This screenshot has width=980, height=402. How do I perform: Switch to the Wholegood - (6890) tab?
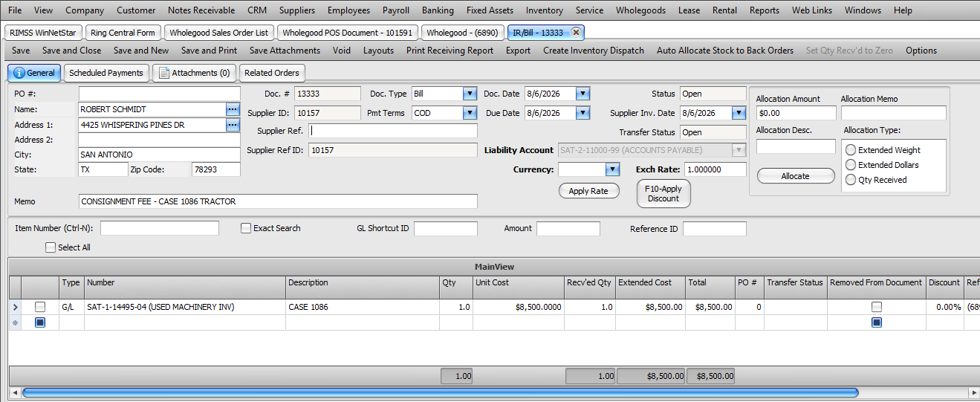pyautogui.click(x=462, y=33)
